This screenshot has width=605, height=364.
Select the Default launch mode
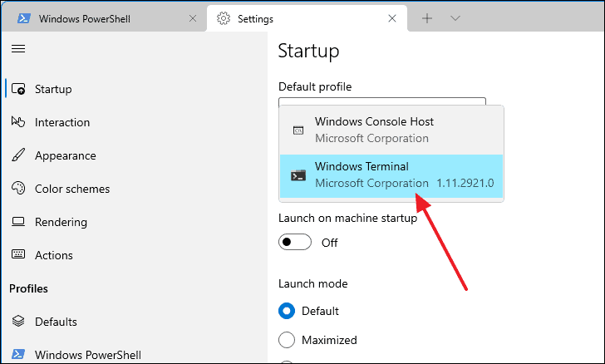click(287, 311)
